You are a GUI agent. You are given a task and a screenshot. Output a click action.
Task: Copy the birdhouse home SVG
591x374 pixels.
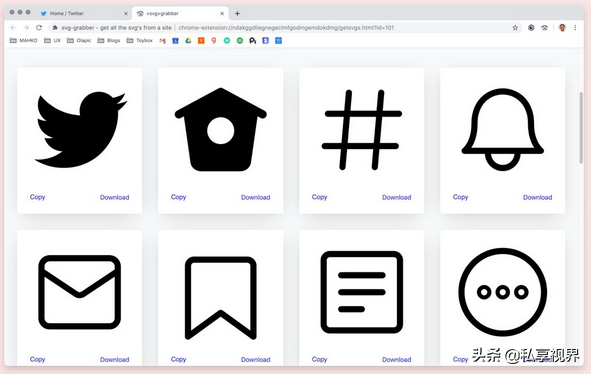178,197
